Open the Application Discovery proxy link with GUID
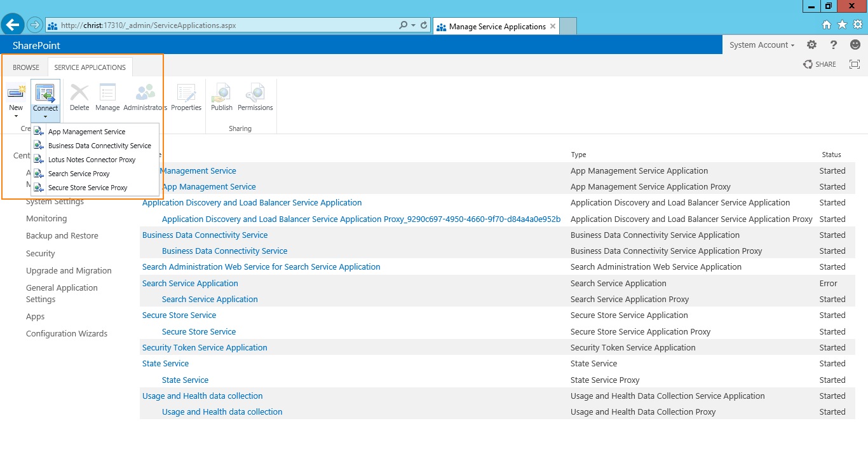 tap(362, 219)
